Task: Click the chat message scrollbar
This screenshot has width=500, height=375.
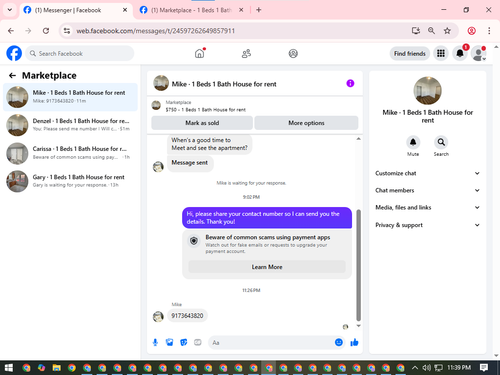Action: (x=359, y=265)
